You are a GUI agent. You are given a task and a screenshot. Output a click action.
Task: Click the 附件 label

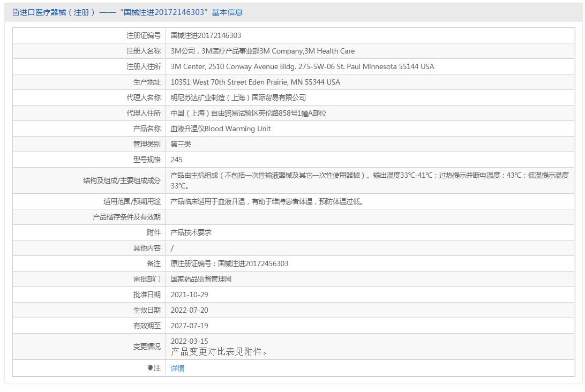tap(154, 232)
